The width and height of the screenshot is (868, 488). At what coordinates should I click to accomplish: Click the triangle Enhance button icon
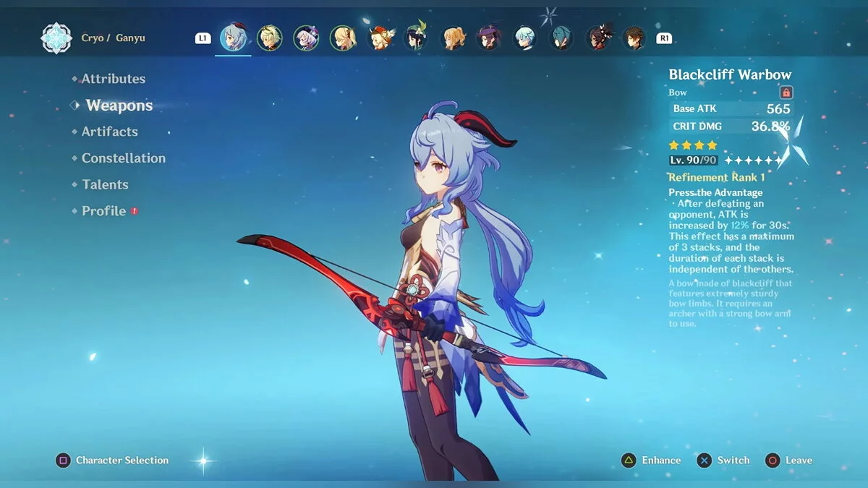(629, 461)
